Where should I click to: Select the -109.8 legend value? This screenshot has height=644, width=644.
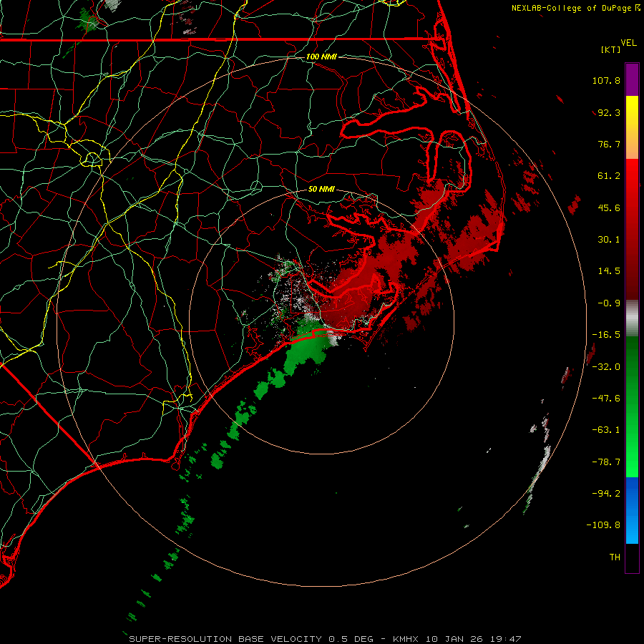tap(603, 525)
